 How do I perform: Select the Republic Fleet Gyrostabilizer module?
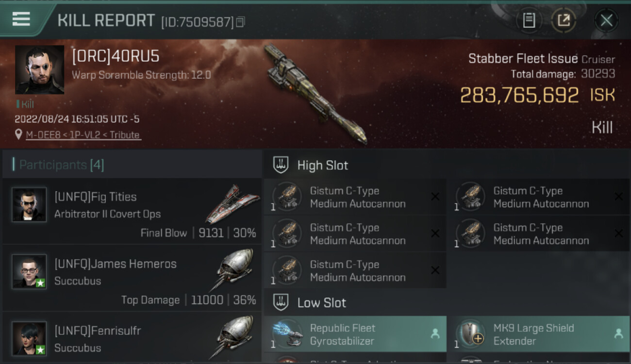[355, 334]
